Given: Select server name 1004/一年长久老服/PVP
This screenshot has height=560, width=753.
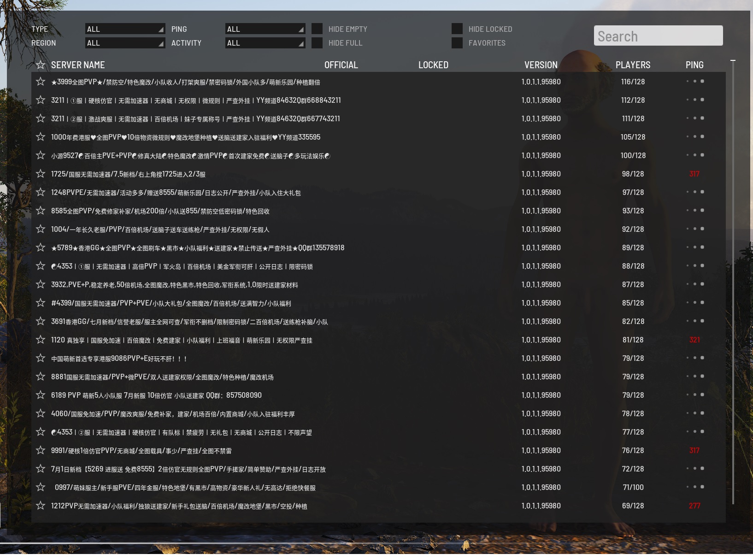Looking at the screenshot, I should click(160, 230).
